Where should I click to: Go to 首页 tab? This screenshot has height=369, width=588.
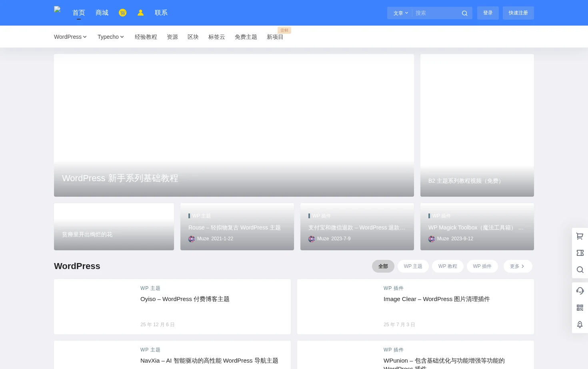point(79,13)
